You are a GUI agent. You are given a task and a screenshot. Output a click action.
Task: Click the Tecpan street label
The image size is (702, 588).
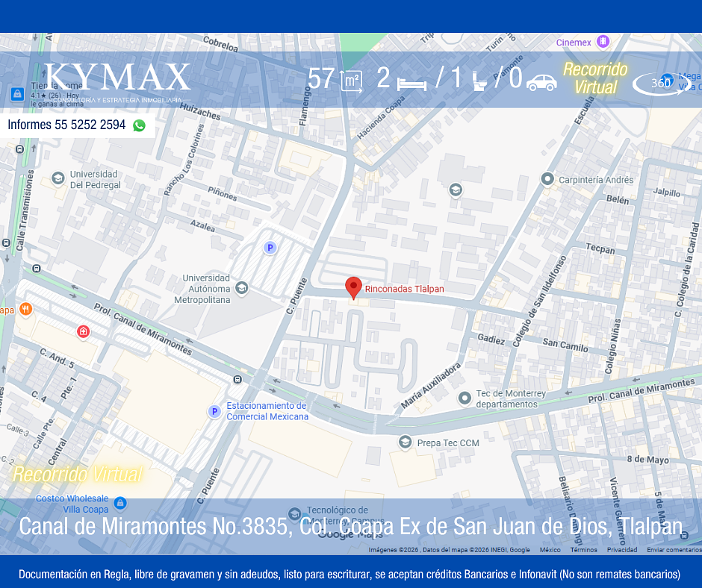point(600,248)
